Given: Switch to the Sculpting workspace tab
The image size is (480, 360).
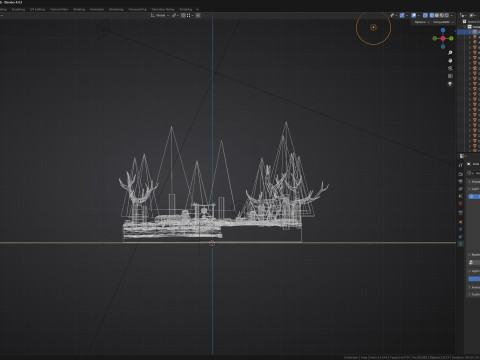Looking at the screenshot, I should (x=18, y=9).
